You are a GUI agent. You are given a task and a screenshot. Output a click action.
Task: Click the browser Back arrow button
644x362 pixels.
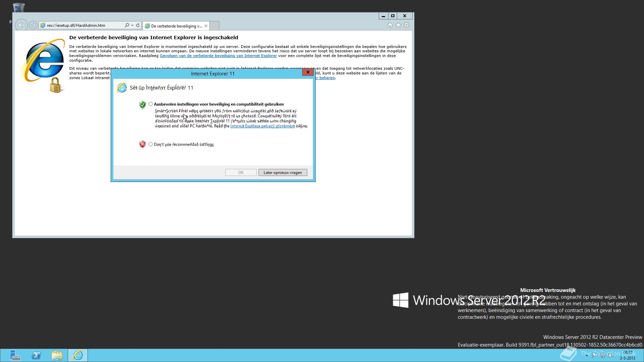coord(21,25)
